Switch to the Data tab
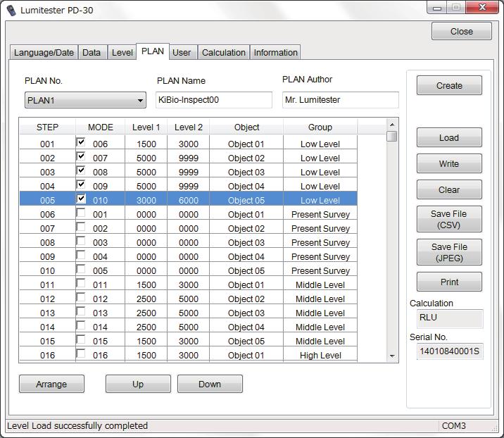This screenshot has height=438, width=504. 92,52
